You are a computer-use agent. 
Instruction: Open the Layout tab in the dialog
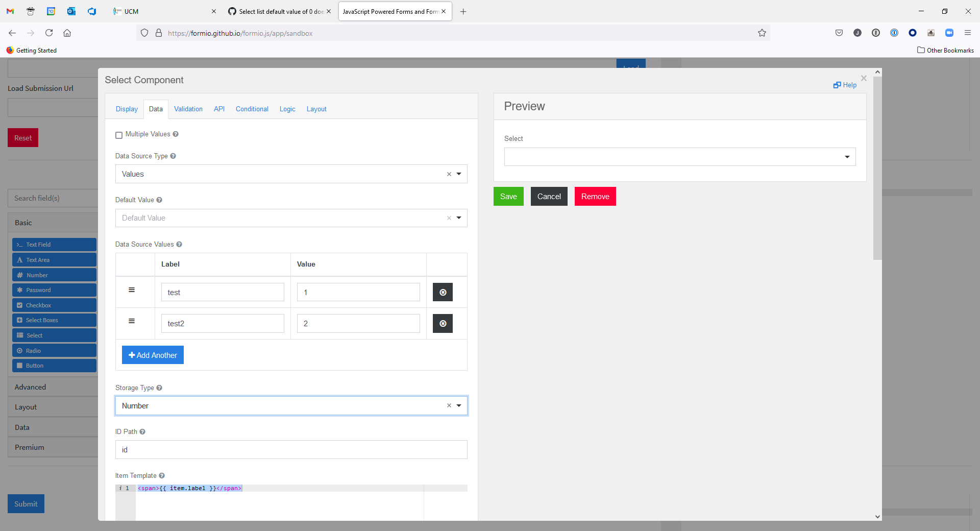pos(316,109)
